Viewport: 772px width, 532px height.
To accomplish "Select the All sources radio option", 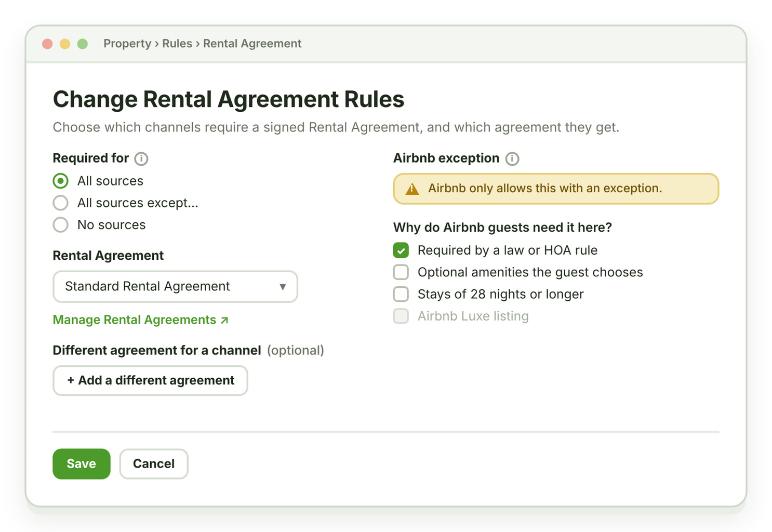I will click(x=61, y=181).
